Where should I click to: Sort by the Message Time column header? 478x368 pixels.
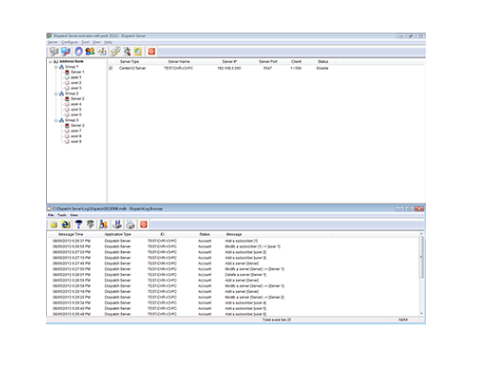[x=70, y=234]
